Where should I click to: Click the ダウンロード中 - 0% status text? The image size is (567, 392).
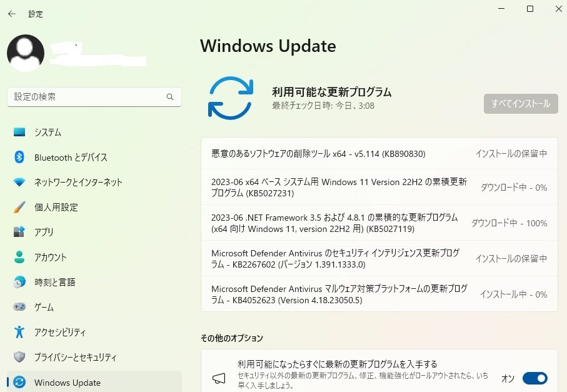pos(513,188)
